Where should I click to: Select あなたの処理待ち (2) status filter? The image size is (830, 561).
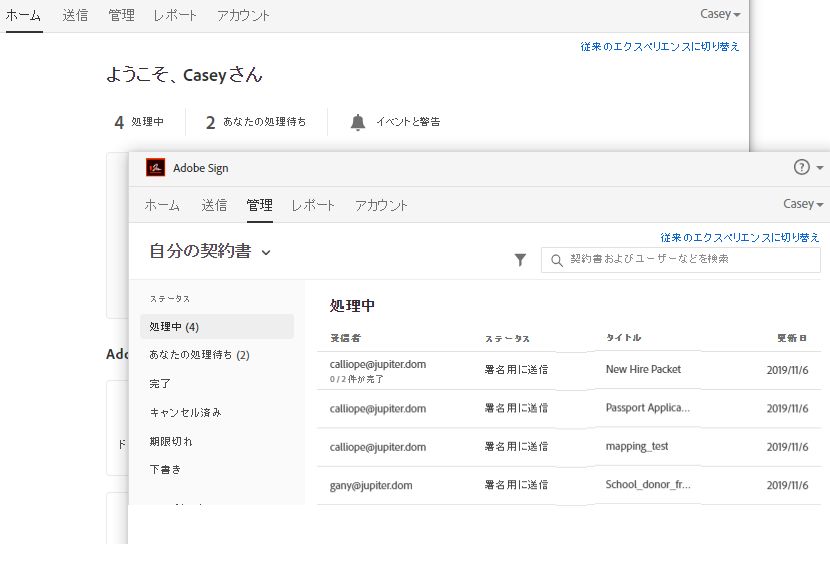tap(199, 355)
